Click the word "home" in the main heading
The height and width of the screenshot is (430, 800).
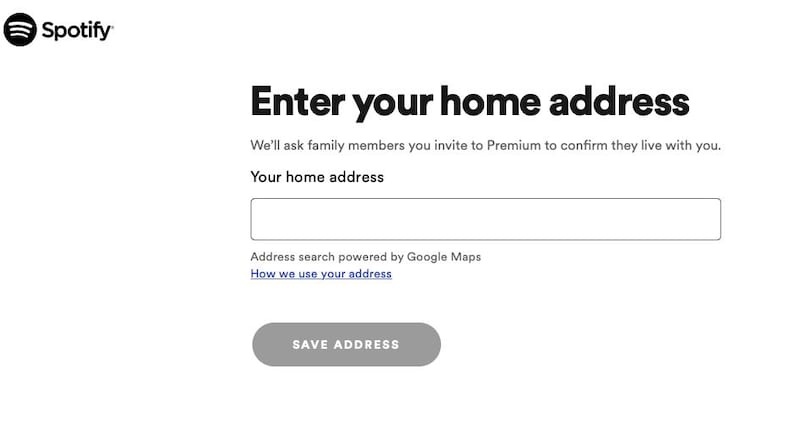[x=490, y=102]
